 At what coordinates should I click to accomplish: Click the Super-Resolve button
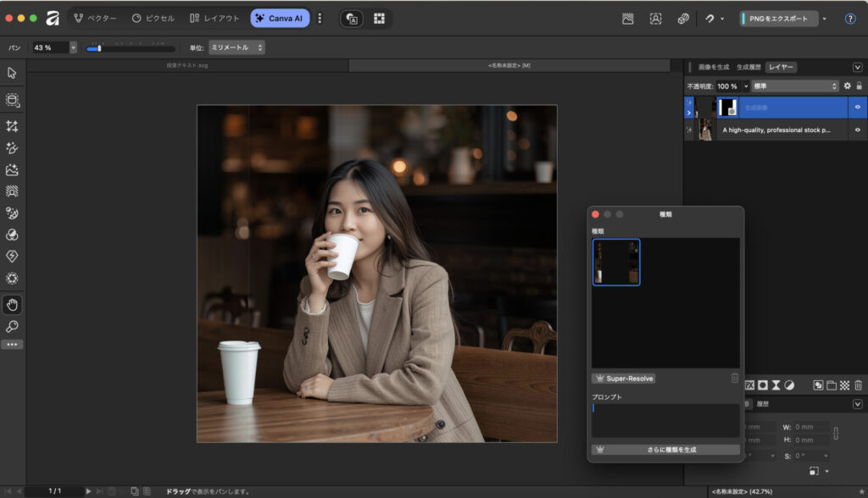(x=623, y=379)
